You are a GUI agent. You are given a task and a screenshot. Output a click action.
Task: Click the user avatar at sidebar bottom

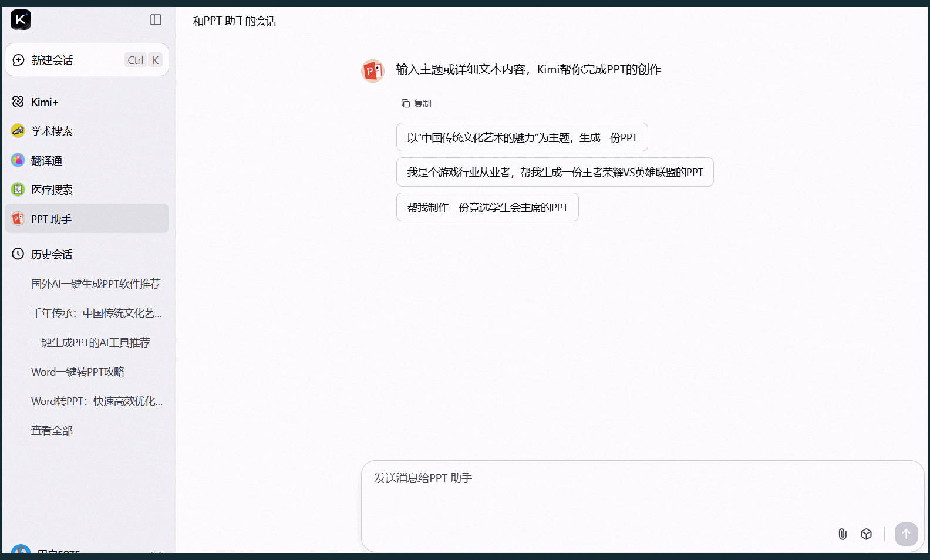click(21, 549)
